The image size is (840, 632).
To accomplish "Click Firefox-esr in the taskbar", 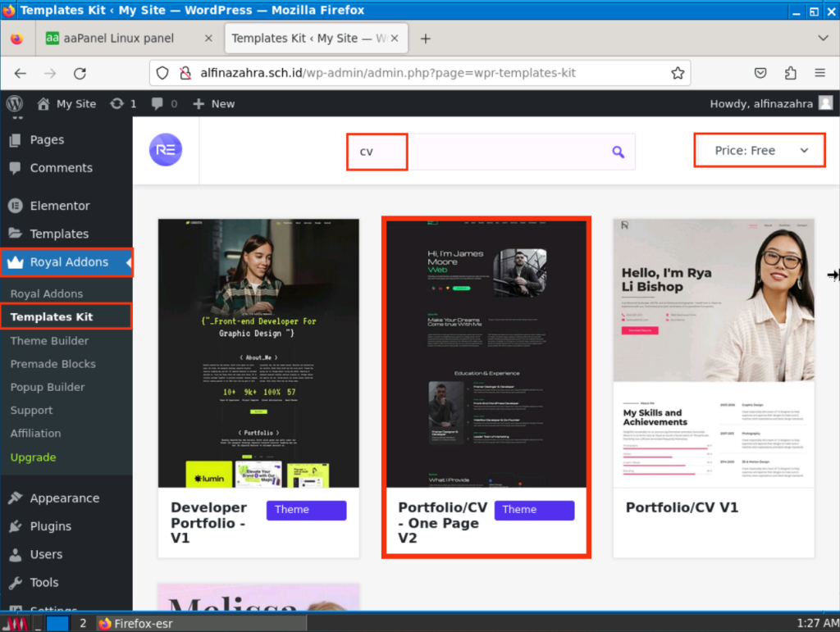I will point(135,624).
